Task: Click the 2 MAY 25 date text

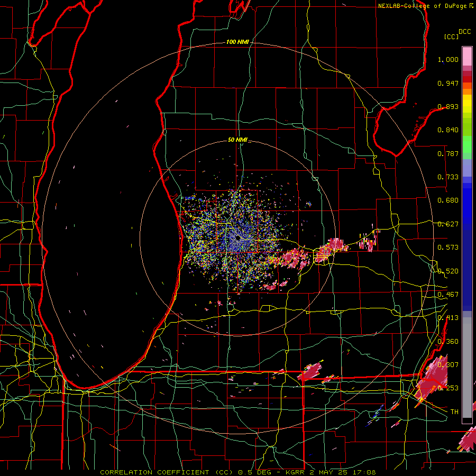Action: 329,472
